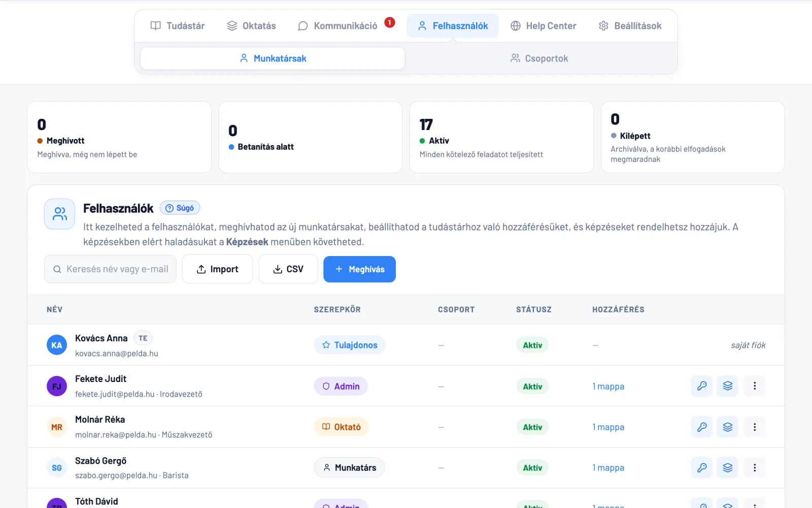Click the Felhasználók section users icon
This screenshot has height=508, width=812.
click(x=59, y=214)
